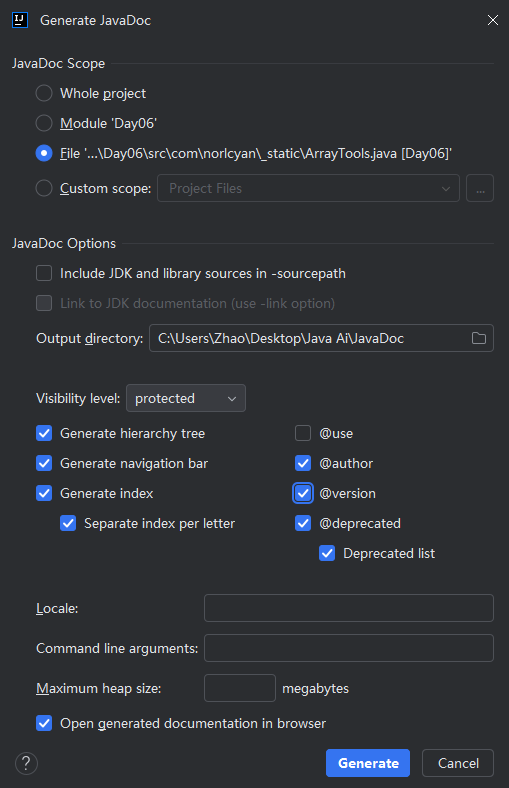Toggle Link to JDK documentation checkbox
The width and height of the screenshot is (509, 788).
click(x=44, y=304)
